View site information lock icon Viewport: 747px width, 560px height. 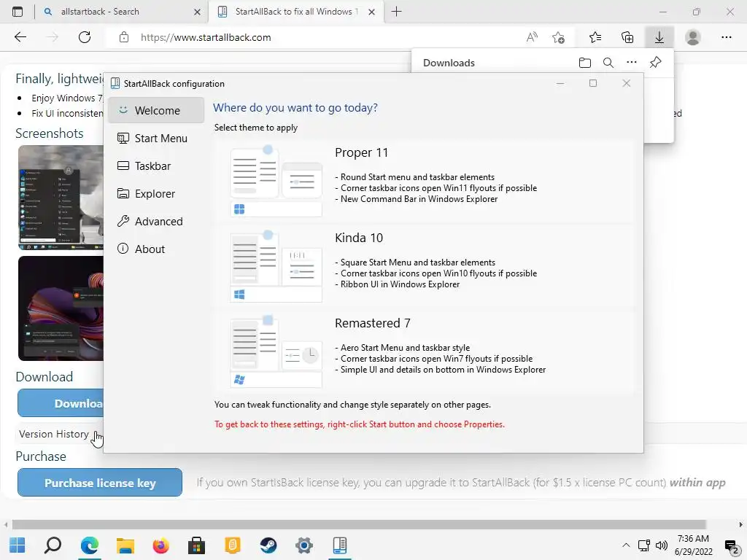tap(124, 37)
